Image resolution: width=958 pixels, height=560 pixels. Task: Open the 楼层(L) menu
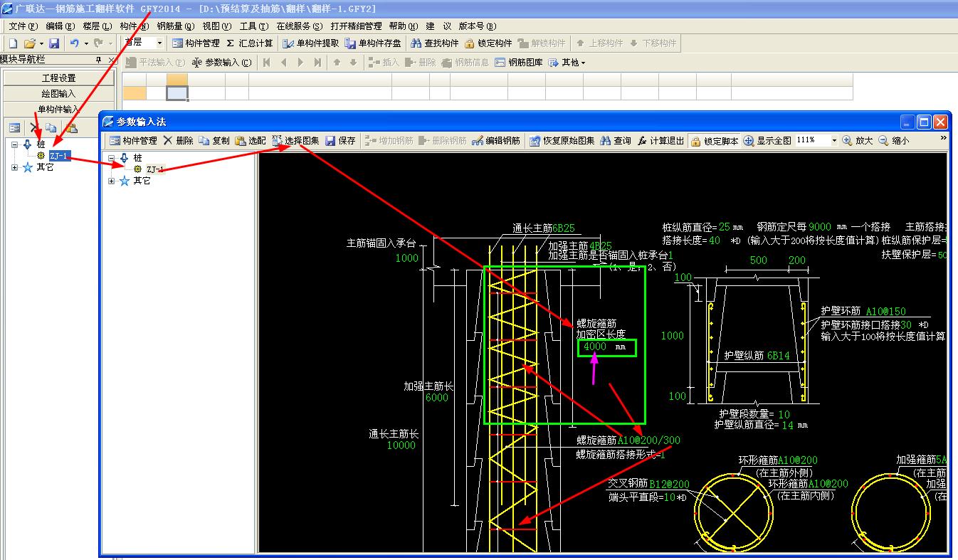click(x=98, y=26)
